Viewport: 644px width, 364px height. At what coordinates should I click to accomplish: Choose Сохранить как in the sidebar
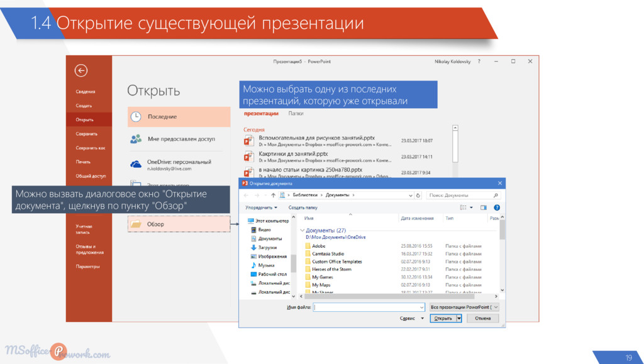pyautogui.click(x=91, y=148)
